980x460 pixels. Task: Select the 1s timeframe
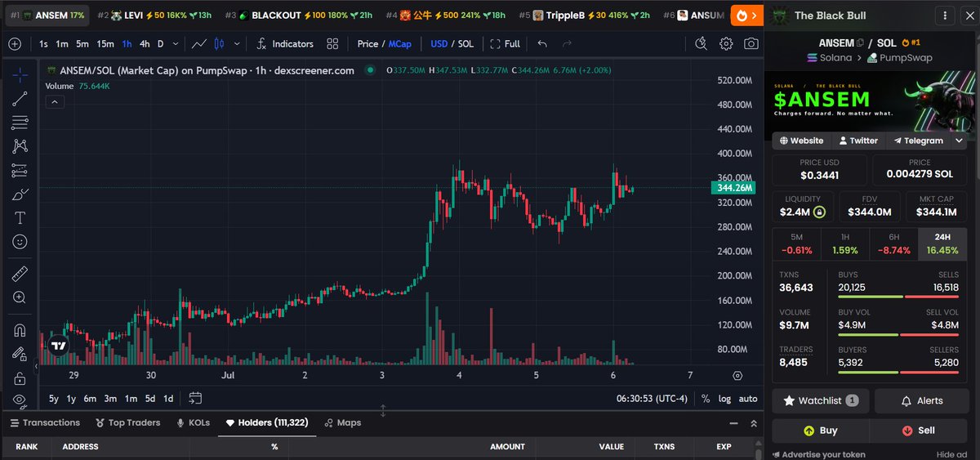tap(43, 44)
